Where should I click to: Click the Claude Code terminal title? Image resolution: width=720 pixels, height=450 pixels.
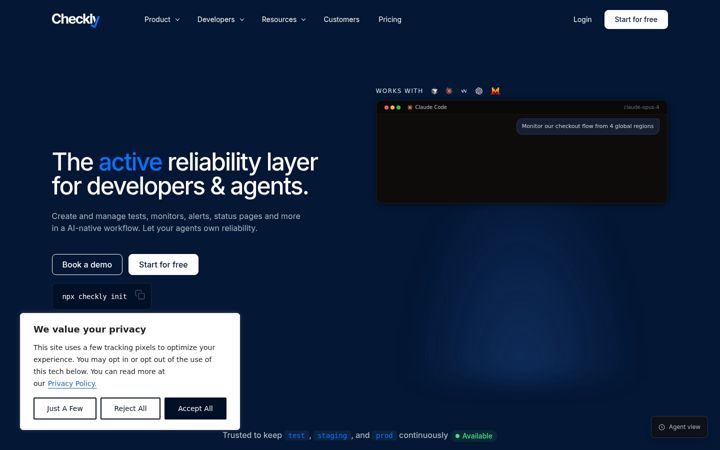(431, 107)
